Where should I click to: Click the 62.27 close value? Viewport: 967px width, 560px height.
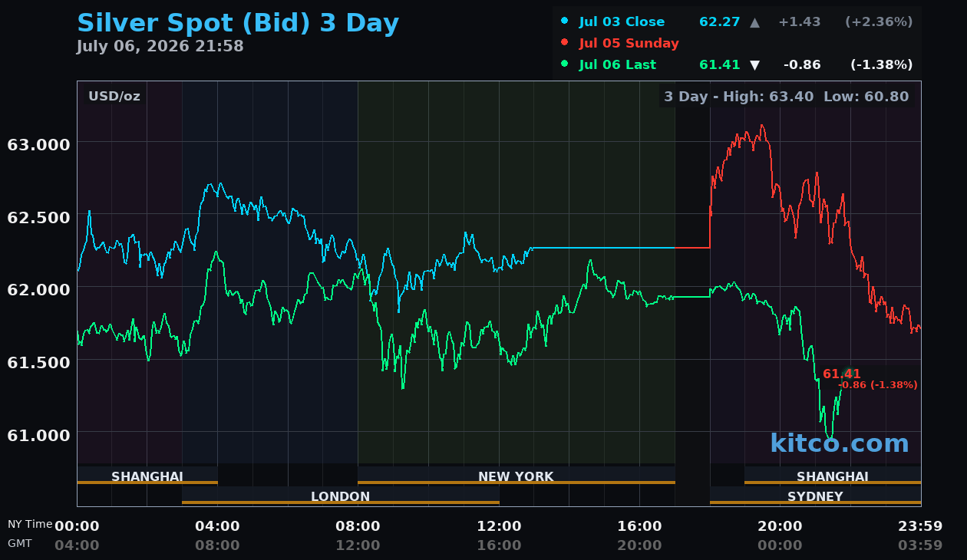pyautogui.click(x=720, y=22)
